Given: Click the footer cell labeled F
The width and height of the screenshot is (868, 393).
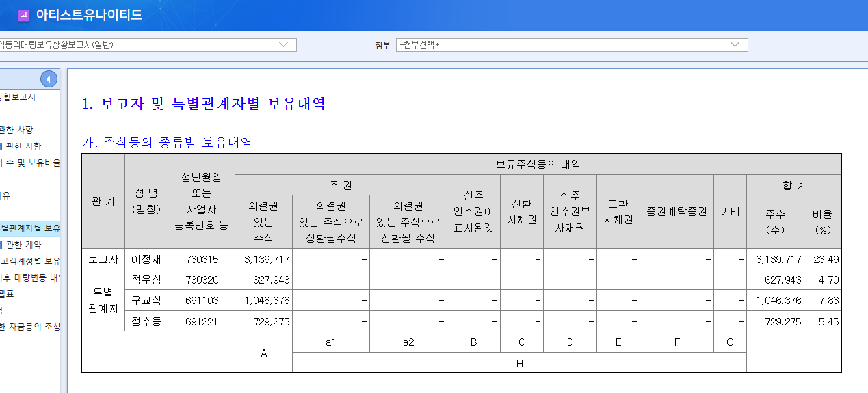Looking at the screenshot, I should [676, 342].
